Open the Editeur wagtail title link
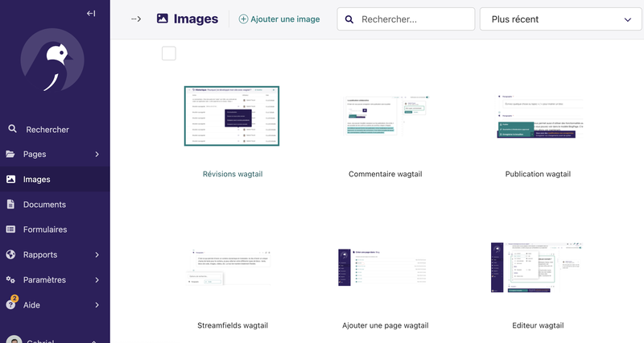This screenshot has width=644, height=343. 538,325
